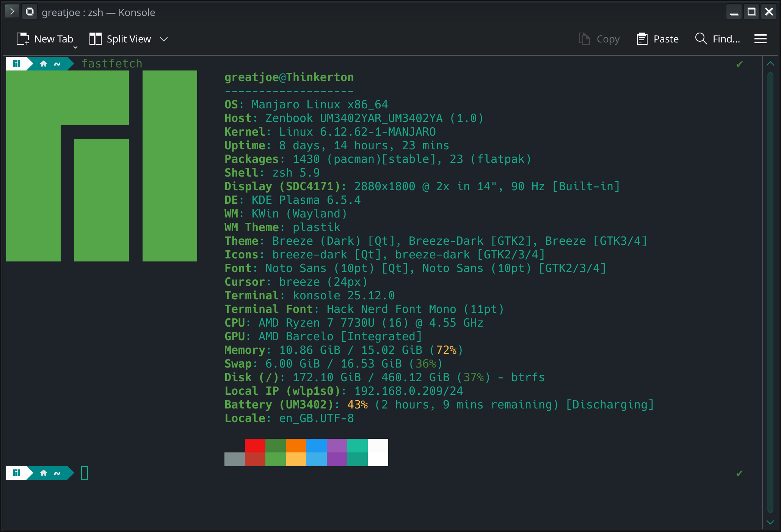The height and width of the screenshot is (532, 781).
Task: Click the Konsole application icon in title bar
Action: point(30,12)
